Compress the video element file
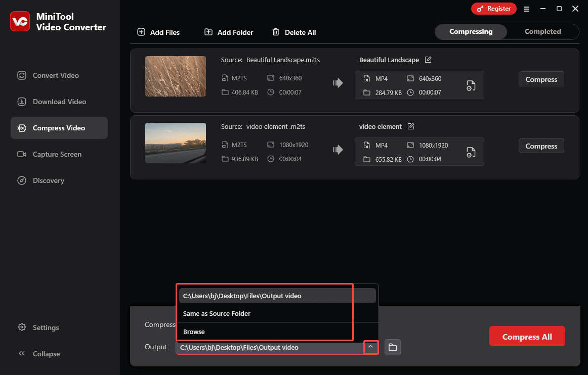Viewport: 588px width, 375px height. (x=541, y=146)
